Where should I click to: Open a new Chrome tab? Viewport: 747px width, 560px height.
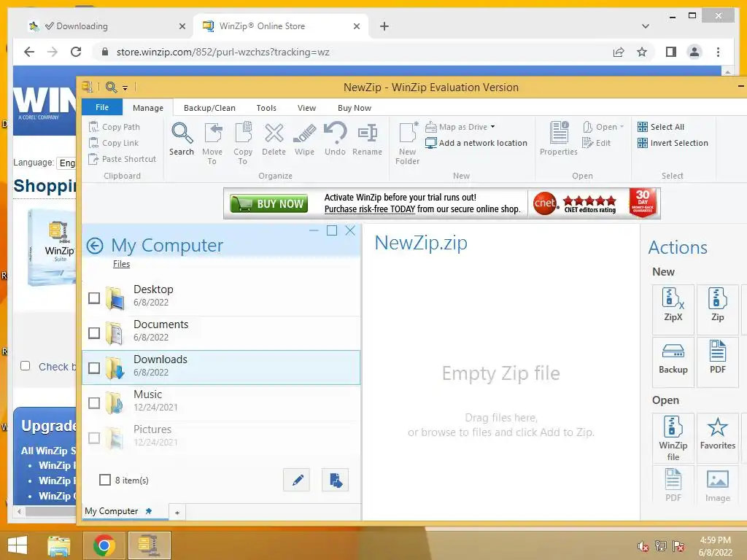[384, 26]
